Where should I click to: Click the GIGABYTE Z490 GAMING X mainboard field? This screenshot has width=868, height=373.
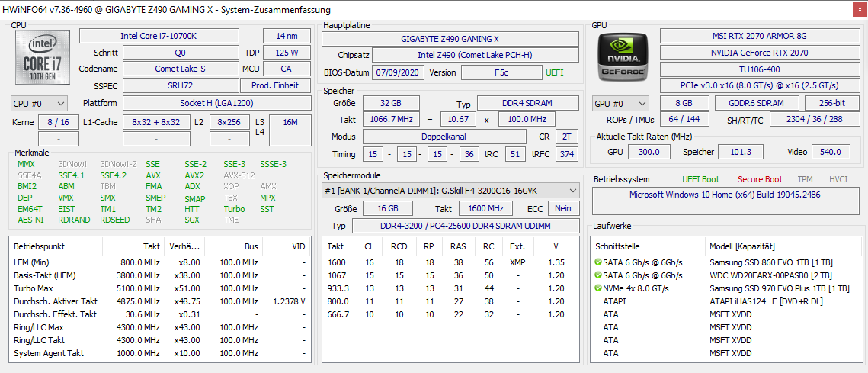tap(450, 39)
